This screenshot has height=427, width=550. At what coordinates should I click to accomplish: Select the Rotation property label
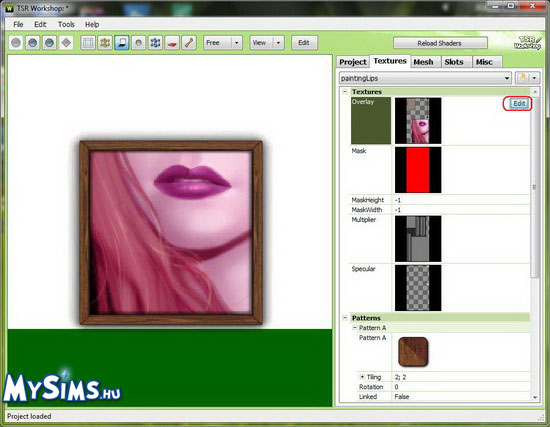371,387
